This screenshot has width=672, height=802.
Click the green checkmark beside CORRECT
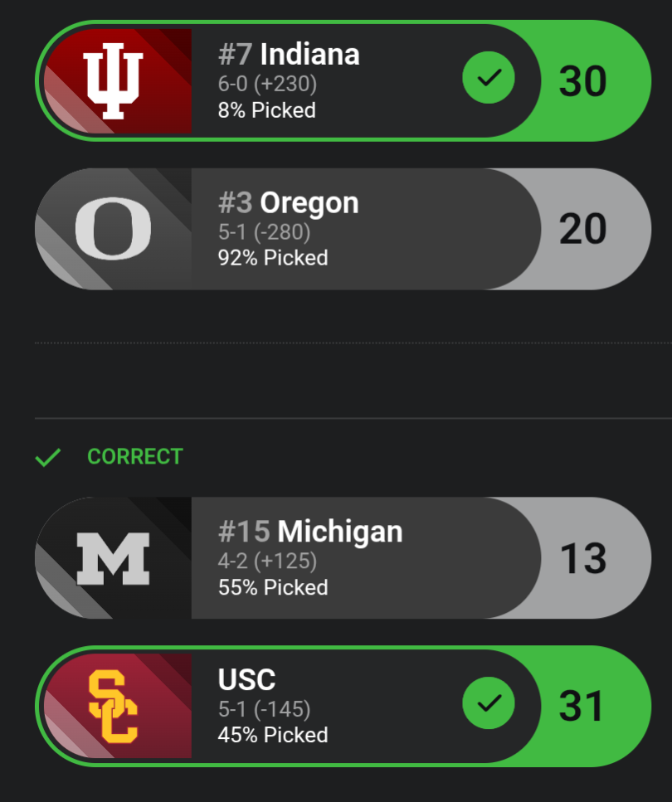(x=48, y=457)
